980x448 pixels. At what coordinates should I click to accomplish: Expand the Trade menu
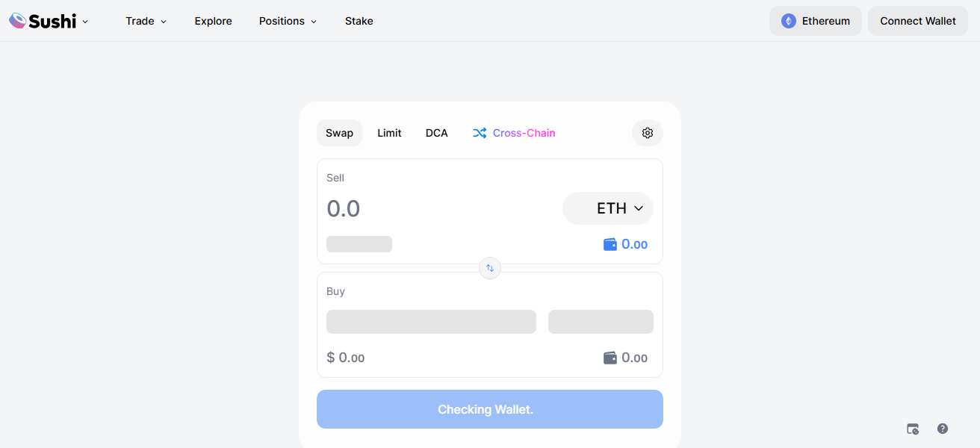146,21
